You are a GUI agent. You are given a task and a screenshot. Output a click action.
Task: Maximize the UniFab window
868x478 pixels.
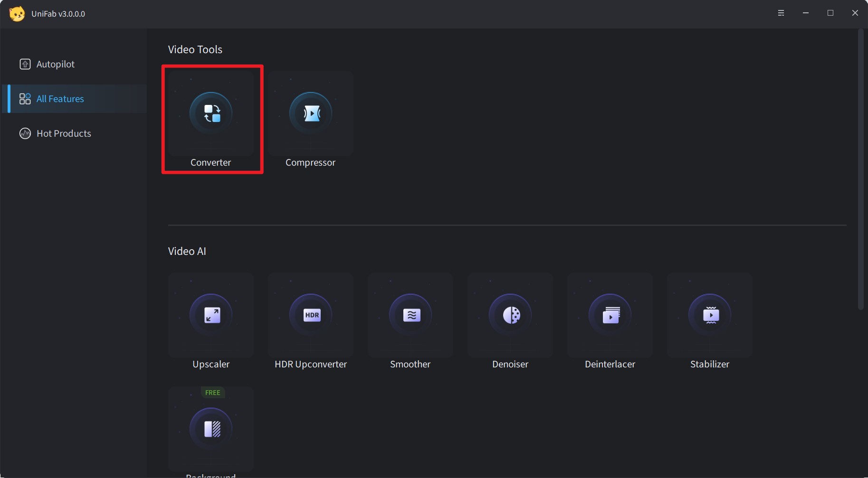click(x=830, y=13)
